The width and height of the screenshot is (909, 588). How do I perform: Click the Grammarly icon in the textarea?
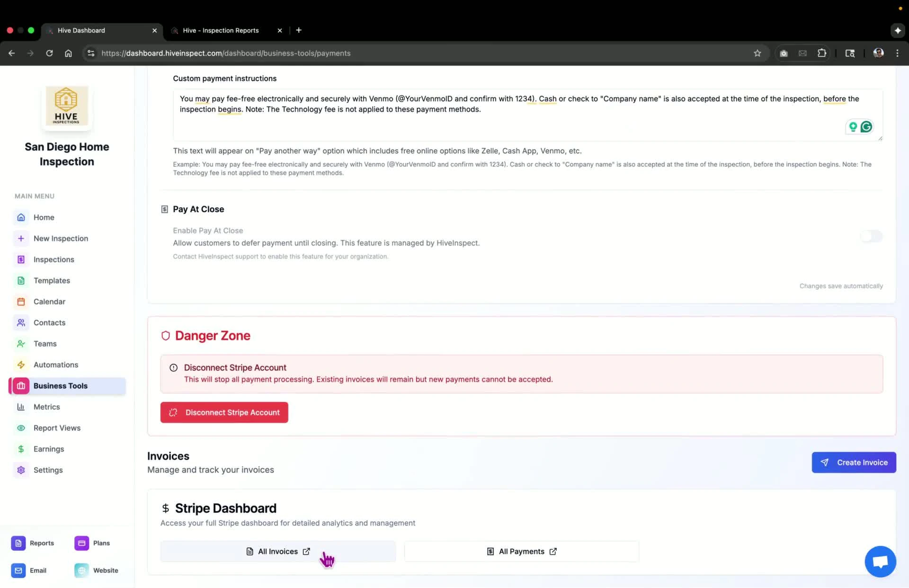click(866, 126)
